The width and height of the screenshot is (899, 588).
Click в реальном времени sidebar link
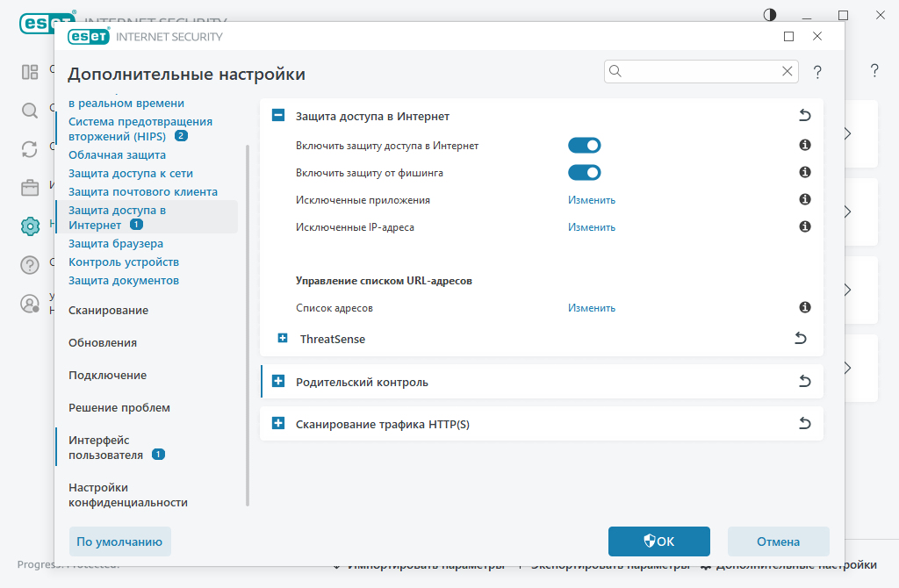tap(126, 104)
